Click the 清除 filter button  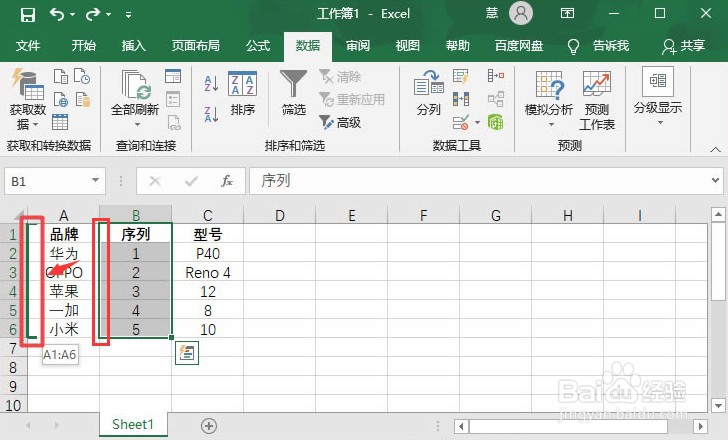click(340, 77)
